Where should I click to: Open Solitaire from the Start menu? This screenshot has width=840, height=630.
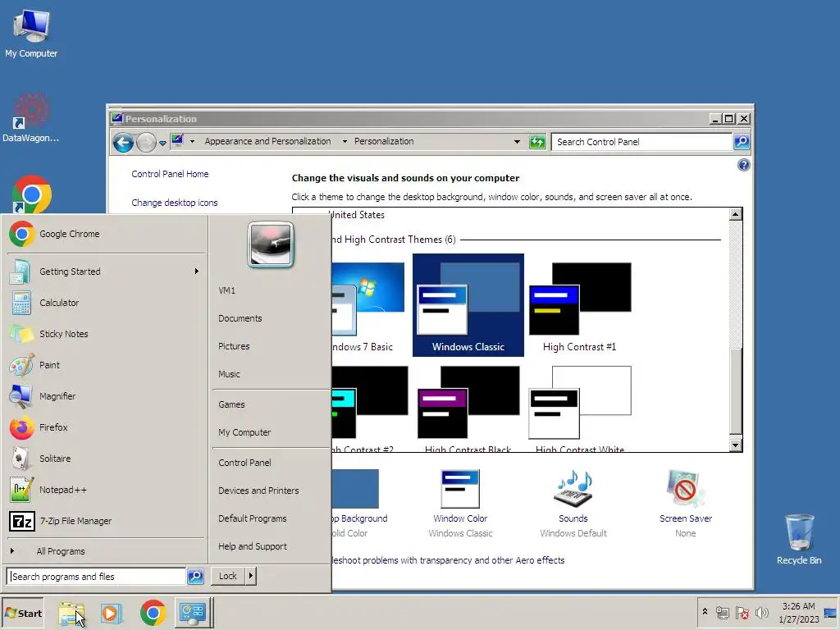[x=106, y=458]
